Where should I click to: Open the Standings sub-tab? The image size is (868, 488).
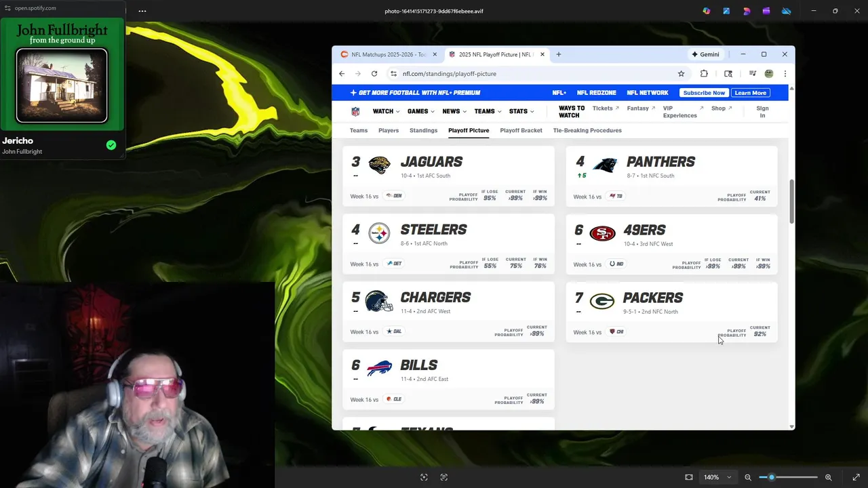click(423, 130)
